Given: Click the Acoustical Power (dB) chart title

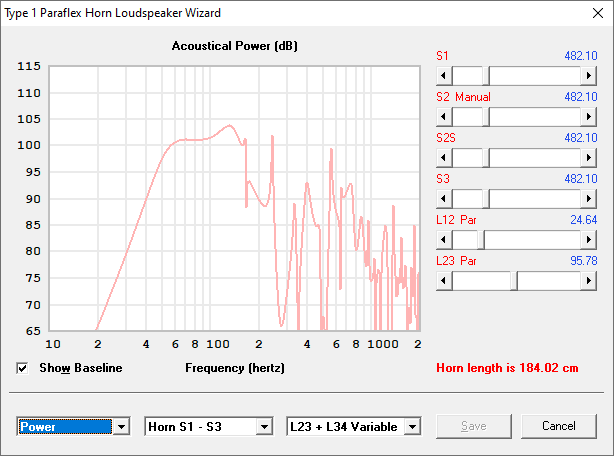Looking at the screenshot, I should [x=235, y=46].
